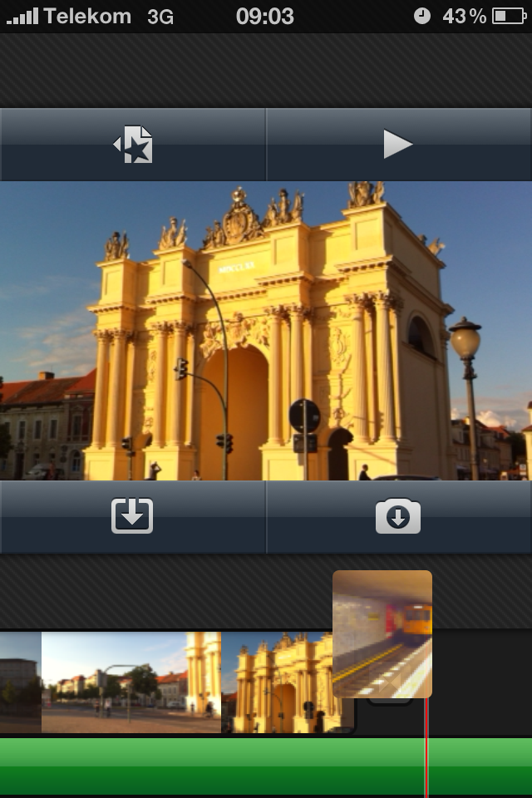Tap the green audio track
This screenshot has width=532, height=798.
click(266, 765)
